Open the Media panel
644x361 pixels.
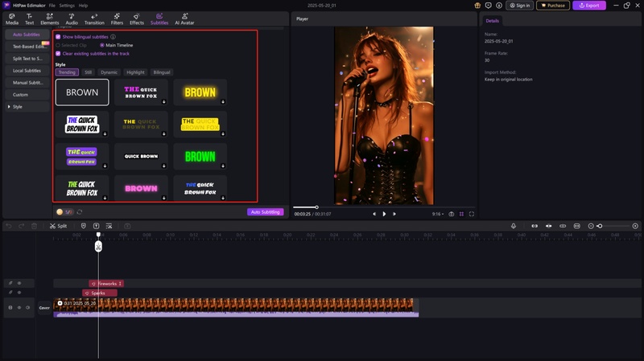(x=12, y=18)
